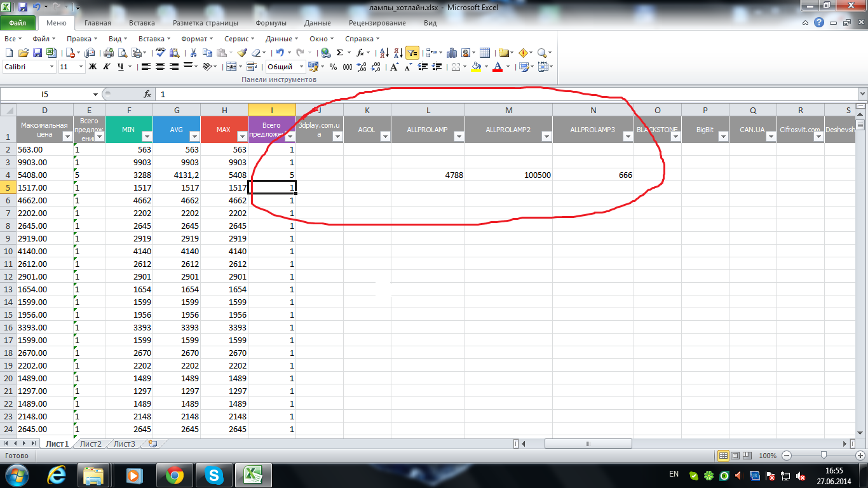Viewport: 868px width, 488px height.
Task: Open the Calibri font name dropdown
Action: pyautogui.click(x=51, y=67)
